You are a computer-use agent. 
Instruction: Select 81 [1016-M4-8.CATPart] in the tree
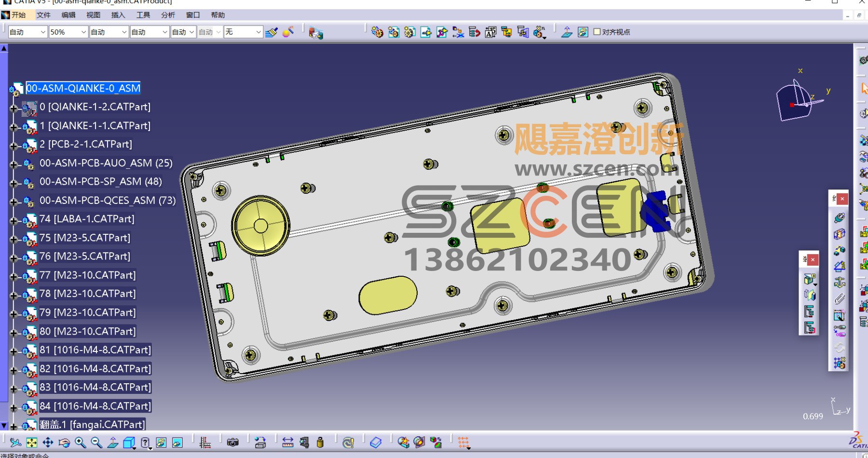click(x=95, y=350)
